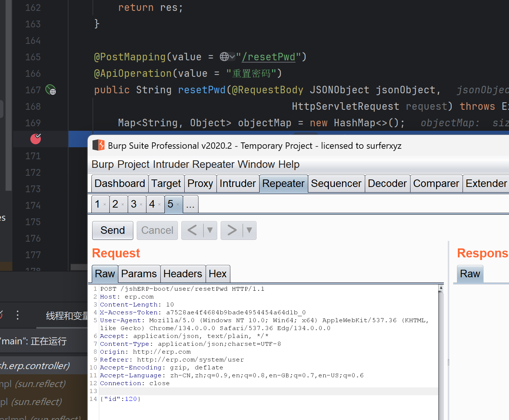This screenshot has height=420, width=509.
Task: Expand the URL mapping chevron beside the globe
Action: pyautogui.click(x=233, y=57)
